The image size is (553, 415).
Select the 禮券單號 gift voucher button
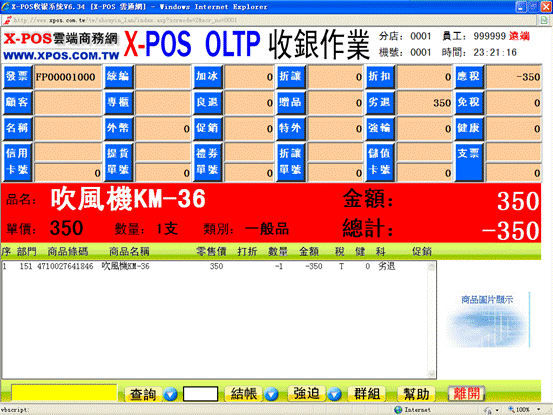click(x=207, y=162)
